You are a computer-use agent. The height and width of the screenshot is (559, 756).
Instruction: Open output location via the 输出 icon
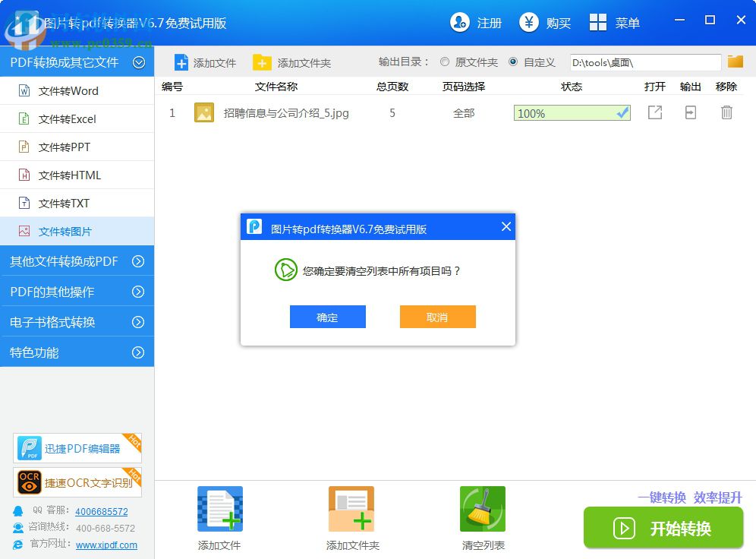[x=690, y=112]
